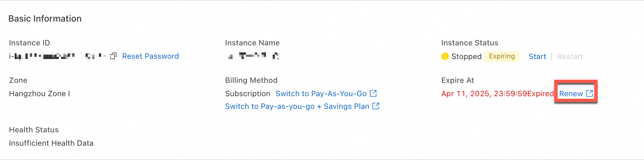
Task: Copy the Instance ID with the copy icon
Action: pyautogui.click(x=113, y=56)
